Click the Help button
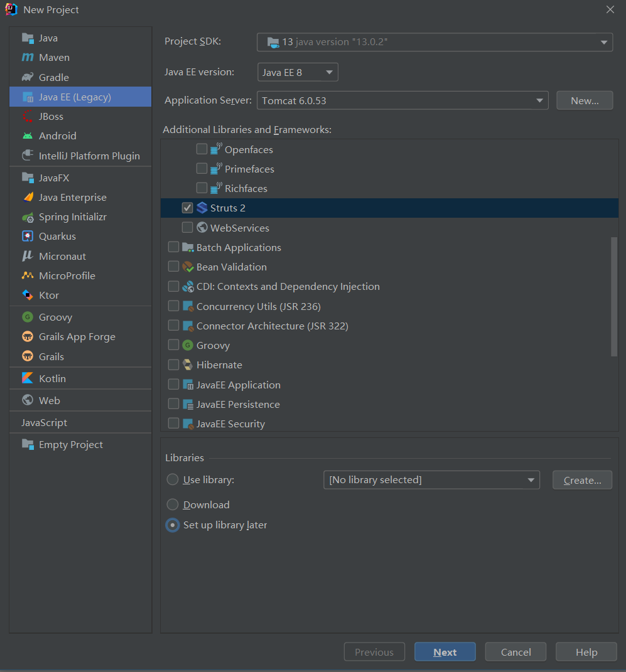 pyautogui.click(x=586, y=652)
